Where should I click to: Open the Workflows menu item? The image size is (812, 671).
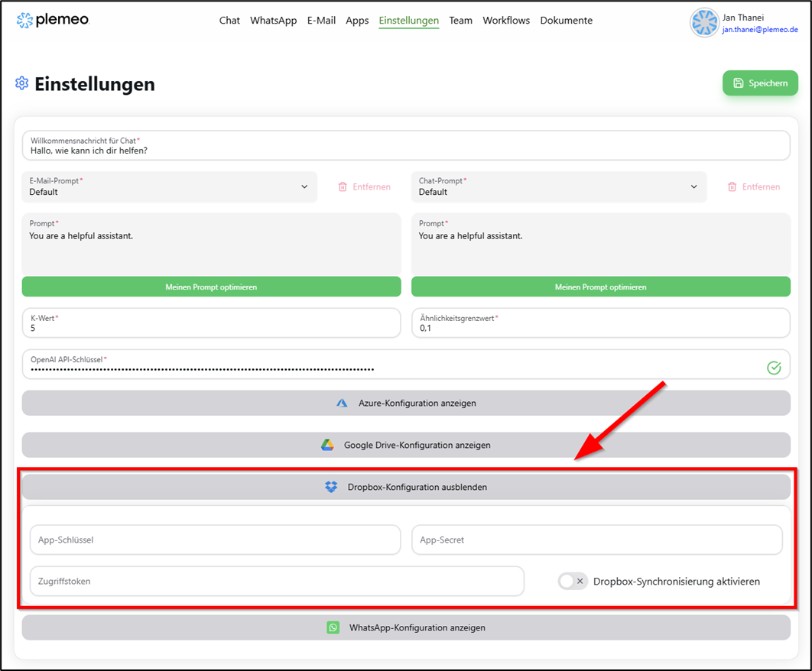tap(506, 21)
